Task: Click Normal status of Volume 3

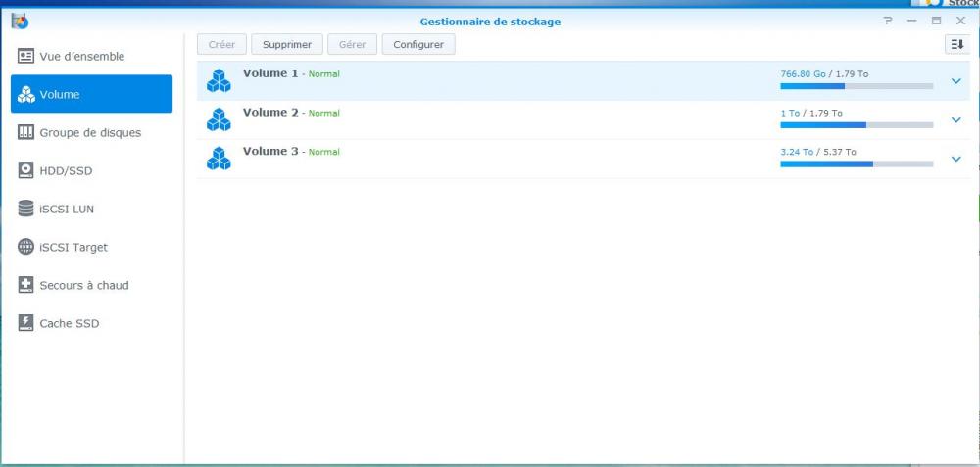Action: pyautogui.click(x=323, y=152)
